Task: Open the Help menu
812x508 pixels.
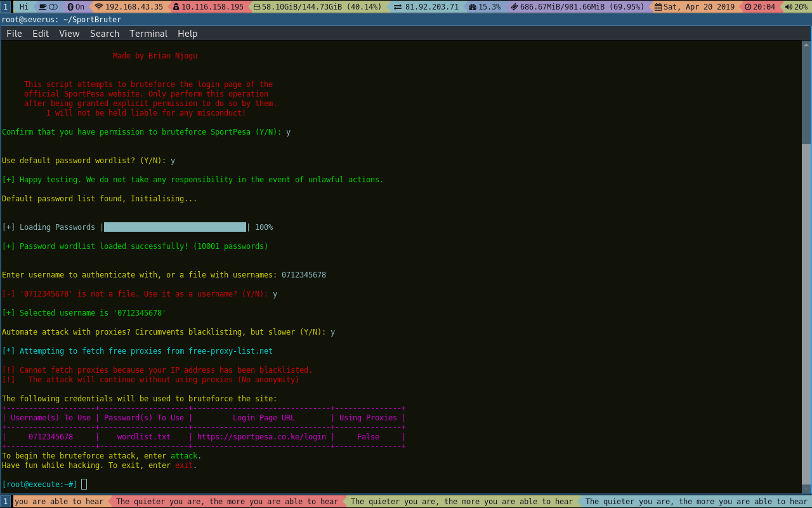Action: (187, 34)
